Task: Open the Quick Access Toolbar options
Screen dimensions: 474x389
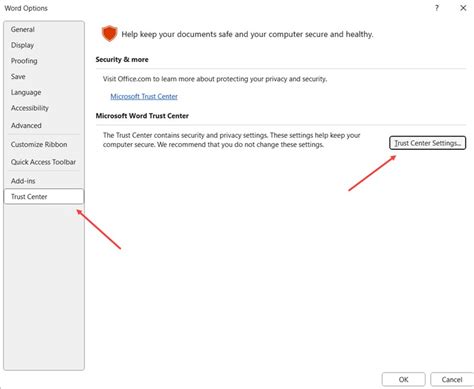Action: [43, 162]
